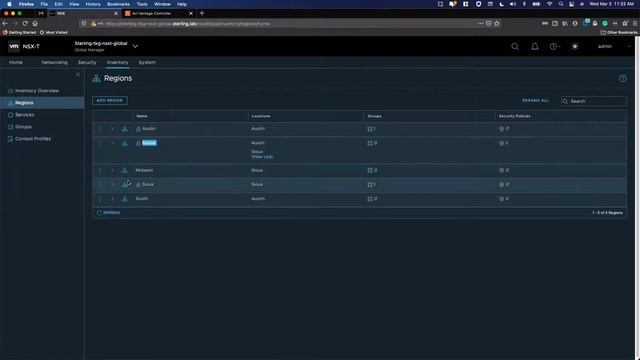Click the Services sidebar icon

click(11, 115)
